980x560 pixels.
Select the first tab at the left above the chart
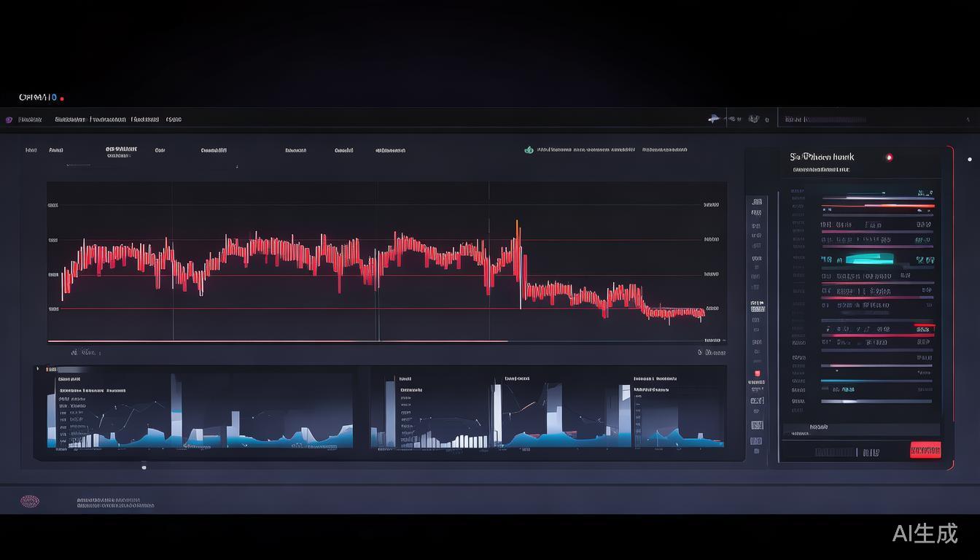[x=31, y=151]
